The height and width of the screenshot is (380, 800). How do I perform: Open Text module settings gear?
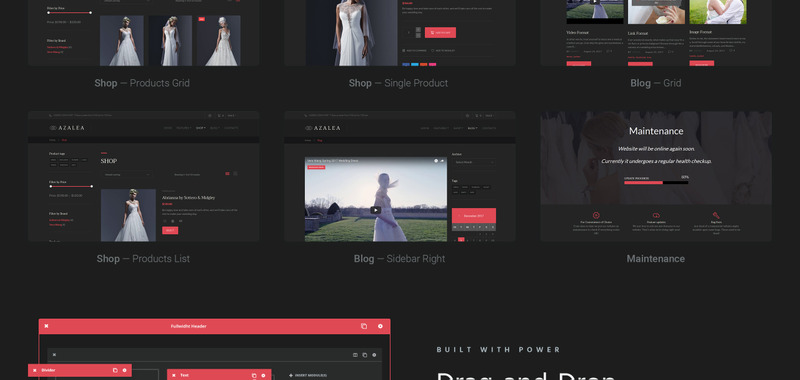(263, 375)
